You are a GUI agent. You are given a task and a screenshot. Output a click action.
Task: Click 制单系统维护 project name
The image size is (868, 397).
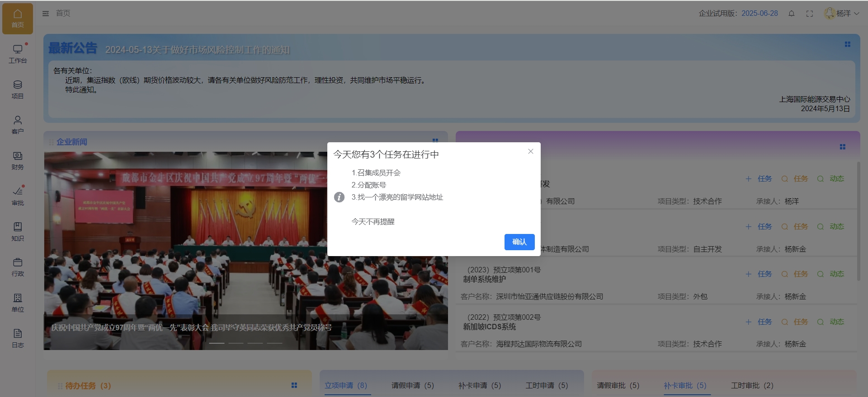click(x=484, y=279)
